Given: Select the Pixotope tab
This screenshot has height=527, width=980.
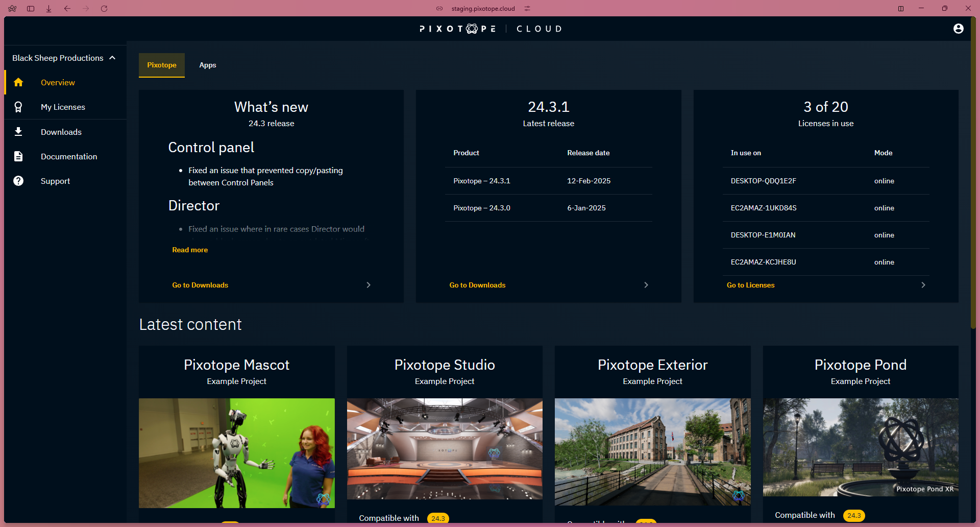Looking at the screenshot, I should 162,65.
